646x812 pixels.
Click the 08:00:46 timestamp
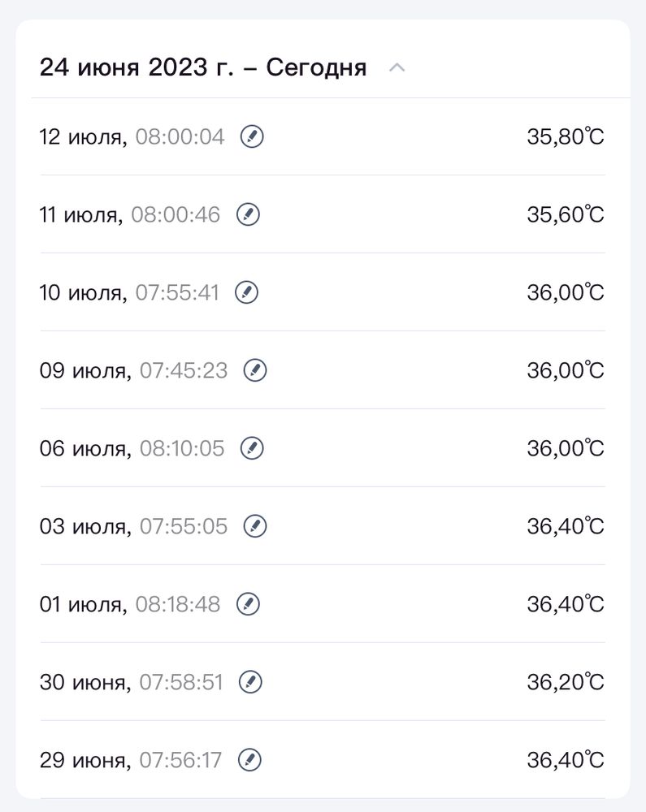176,214
